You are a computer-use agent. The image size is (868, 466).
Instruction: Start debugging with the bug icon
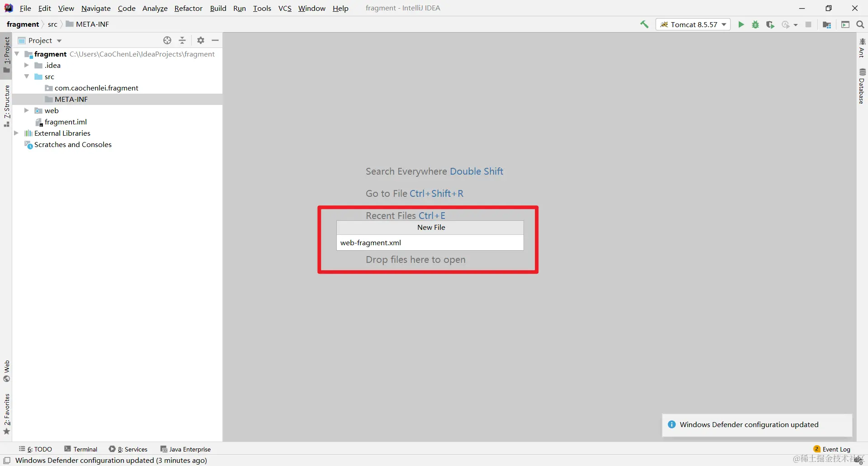(755, 24)
